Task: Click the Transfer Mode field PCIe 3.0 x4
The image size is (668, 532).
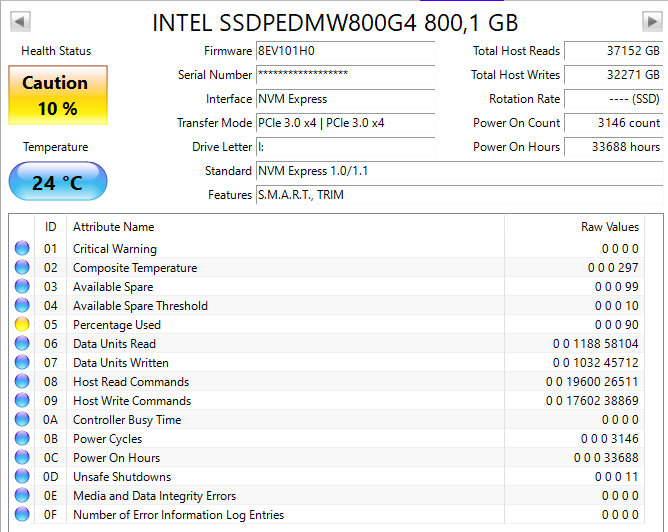Action: click(346, 123)
